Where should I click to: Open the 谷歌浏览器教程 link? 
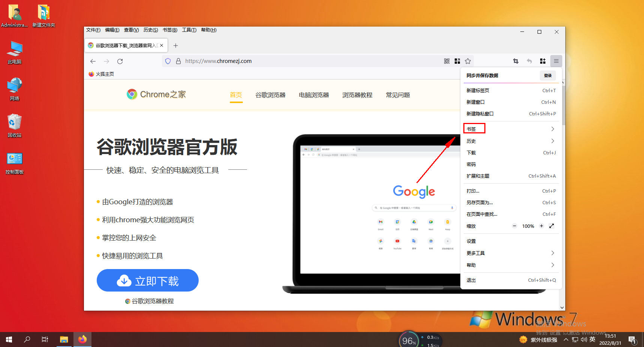coord(150,301)
